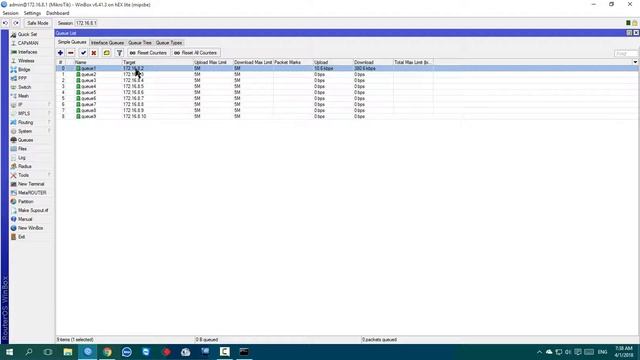Open the Settings menu
Viewport: 640px width, 360px height.
click(32, 13)
